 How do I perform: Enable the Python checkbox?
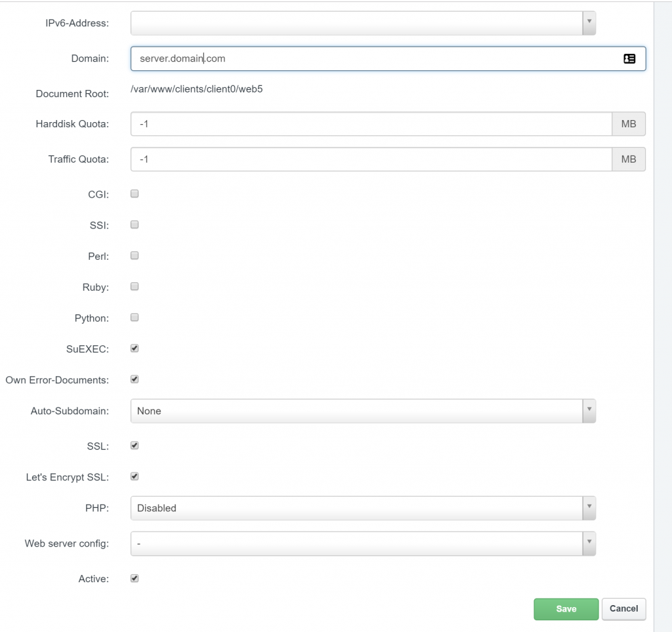[134, 318]
